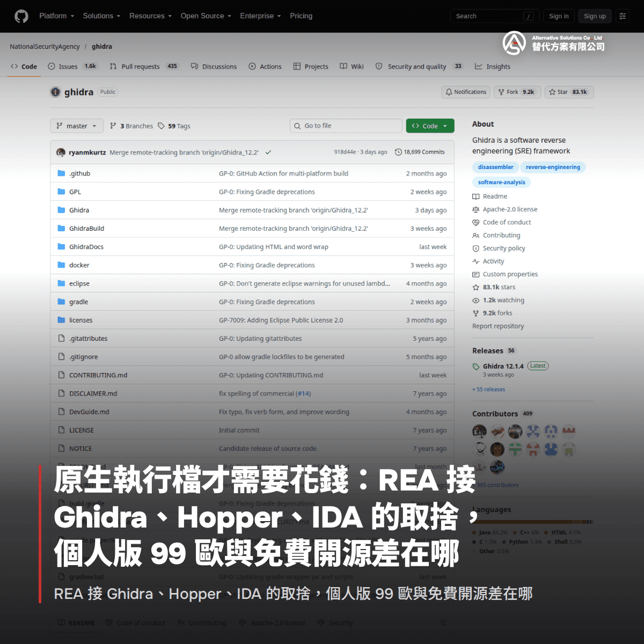Open the Wiki tab
The height and width of the screenshot is (644, 644).
[x=352, y=67]
